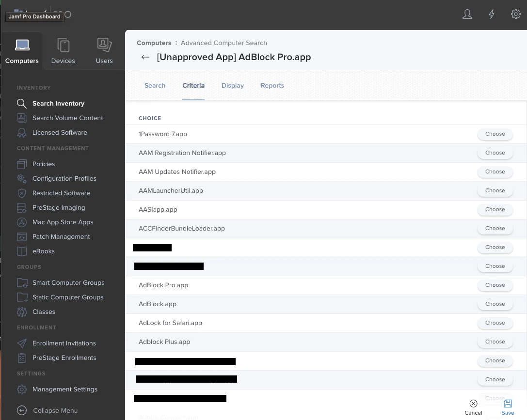Open the gear settings icon in header

coord(515,14)
